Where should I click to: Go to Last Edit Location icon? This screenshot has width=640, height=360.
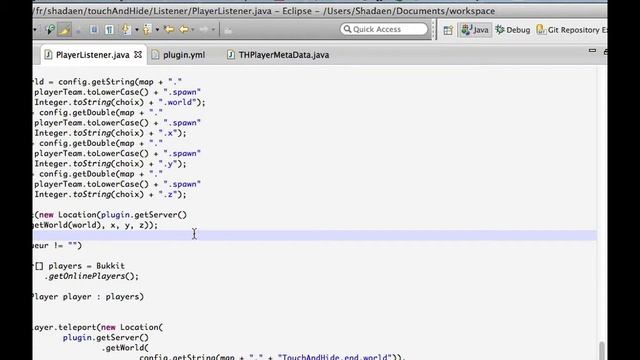click(x=169, y=29)
